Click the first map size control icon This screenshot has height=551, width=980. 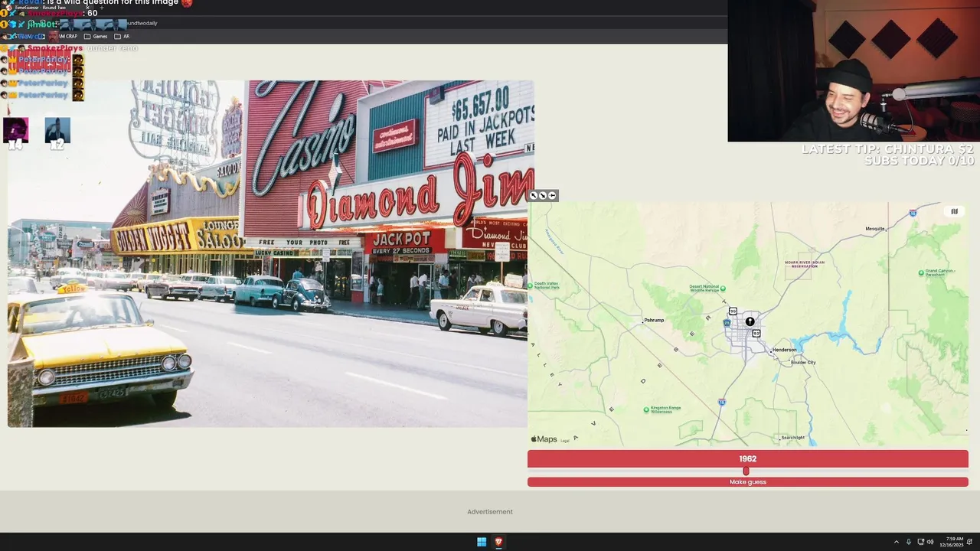[x=534, y=196]
